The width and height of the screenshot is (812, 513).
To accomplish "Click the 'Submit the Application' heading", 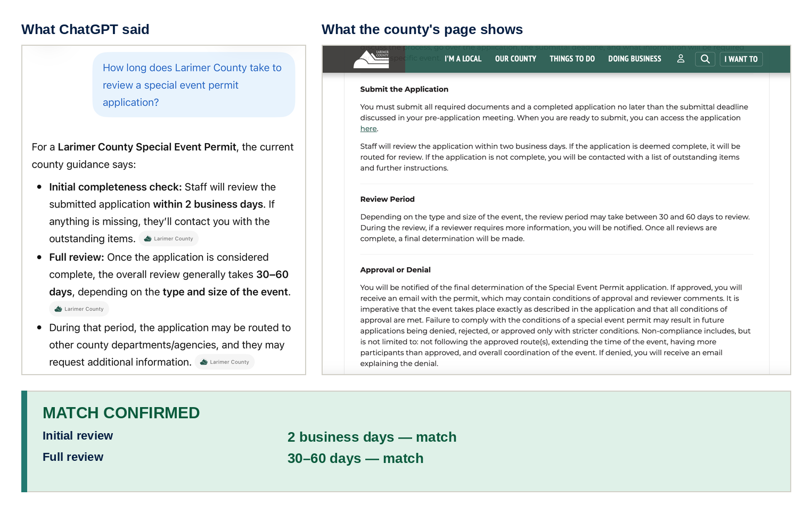I will (404, 89).
